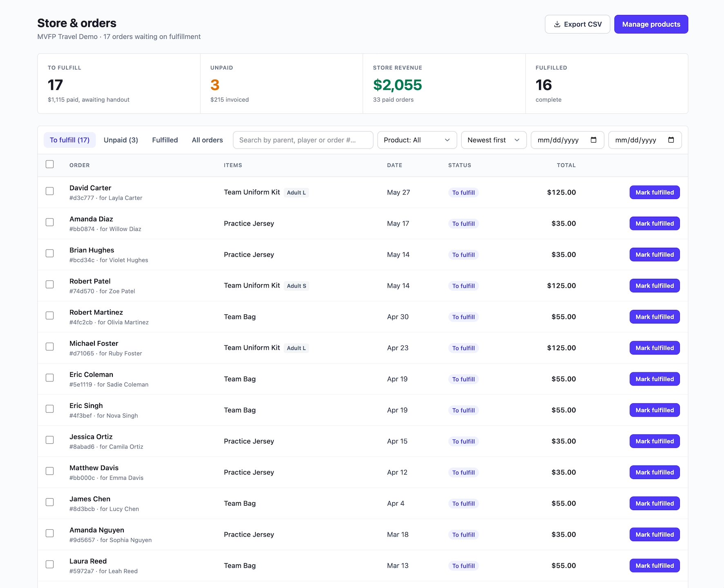
Task: Switch to the Unpaid (3) tab
Action: click(121, 140)
